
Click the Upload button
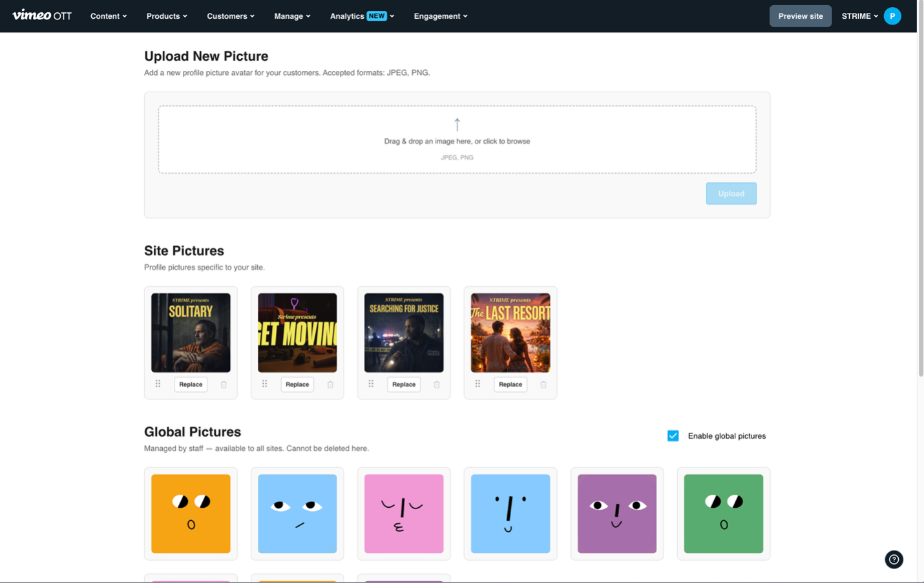pyautogui.click(x=731, y=193)
